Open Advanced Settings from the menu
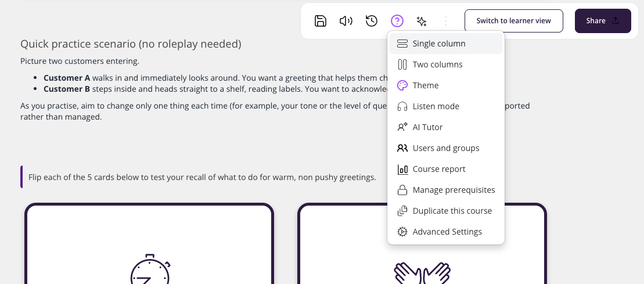The height and width of the screenshot is (284, 644). (x=445, y=232)
